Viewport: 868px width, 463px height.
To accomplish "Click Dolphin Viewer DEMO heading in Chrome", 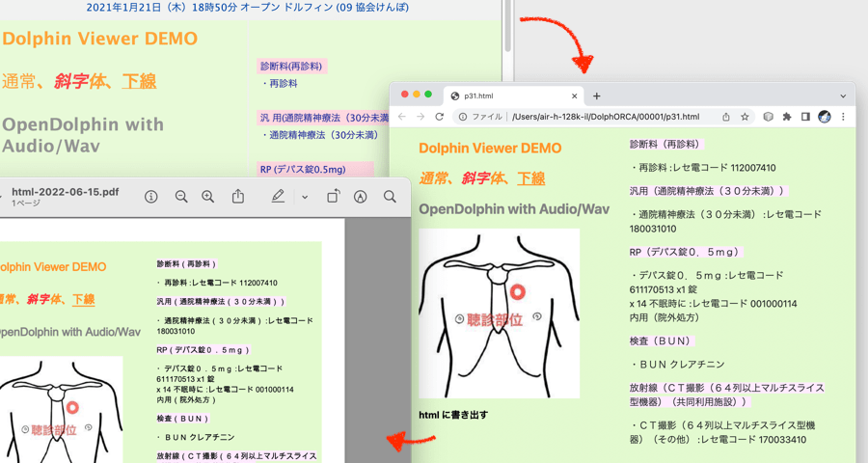I will (490, 149).
